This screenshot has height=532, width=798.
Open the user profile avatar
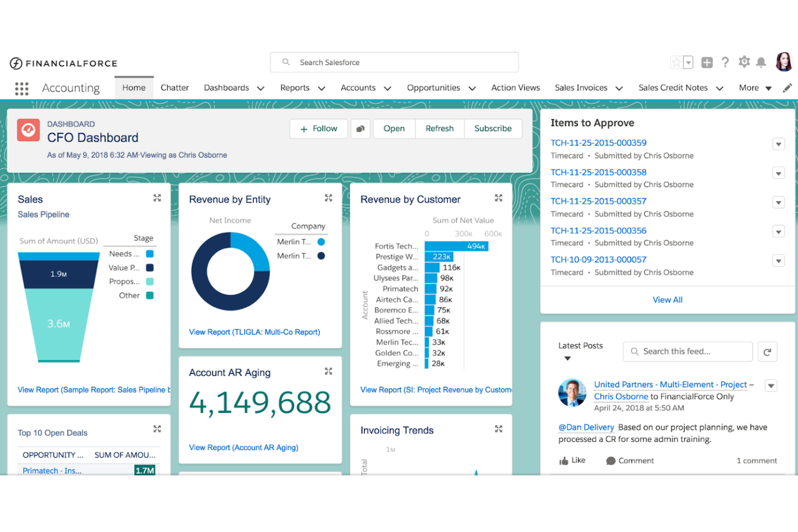(x=784, y=62)
